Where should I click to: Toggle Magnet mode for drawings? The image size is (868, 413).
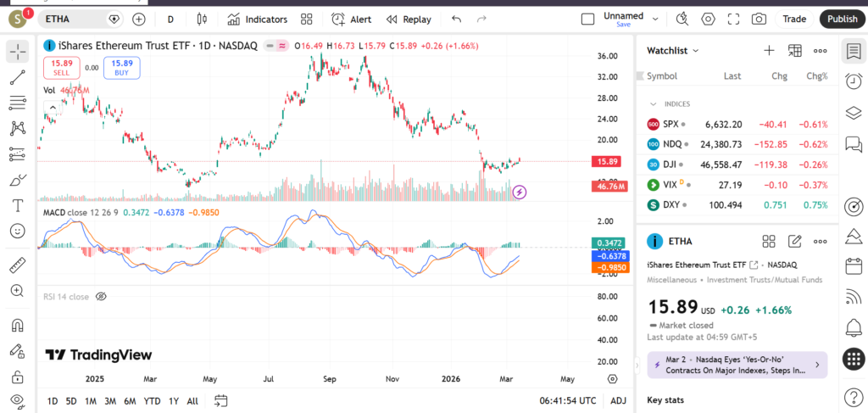click(x=17, y=325)
